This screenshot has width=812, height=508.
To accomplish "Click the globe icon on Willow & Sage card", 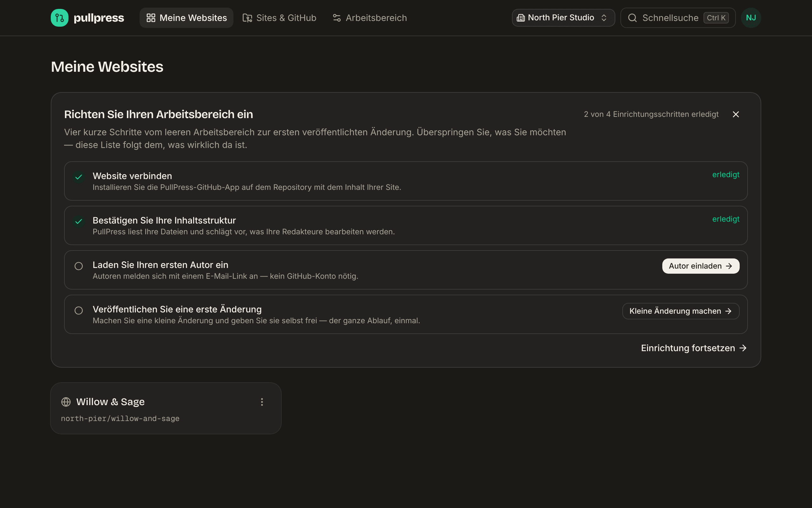I will [x=66, y=402].
